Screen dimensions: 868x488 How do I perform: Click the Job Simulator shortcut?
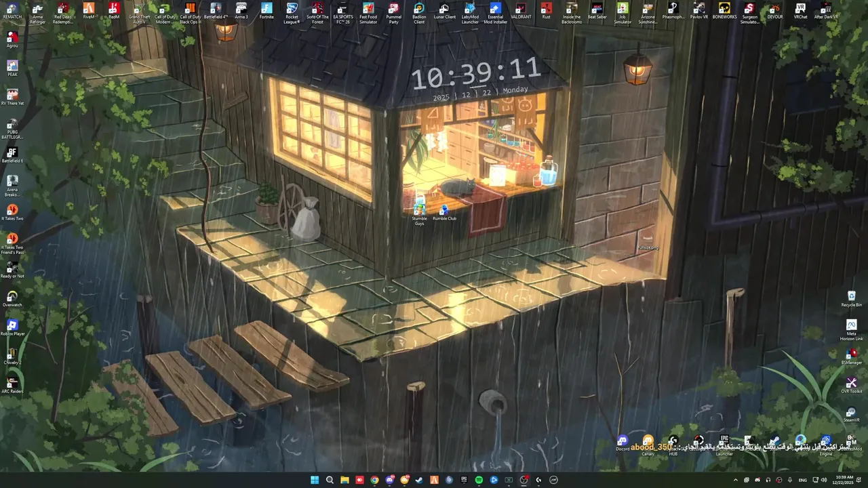pyautogui.click(x=623, y=13)
